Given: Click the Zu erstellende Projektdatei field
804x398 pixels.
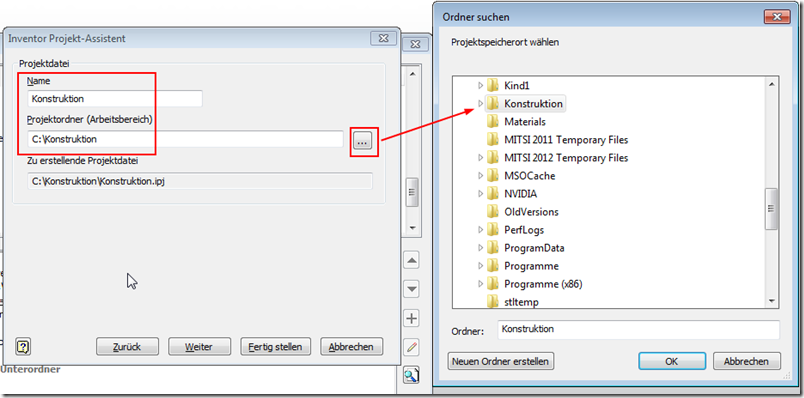Looking at the screenshot, I should (200, 181).
